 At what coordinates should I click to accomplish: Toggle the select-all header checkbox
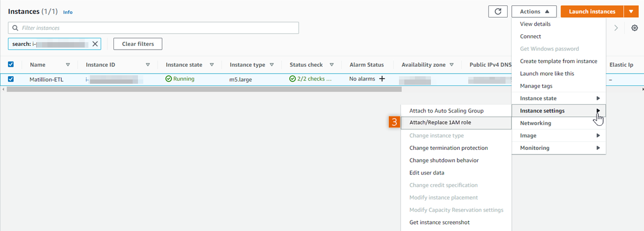tap(11, 65)
